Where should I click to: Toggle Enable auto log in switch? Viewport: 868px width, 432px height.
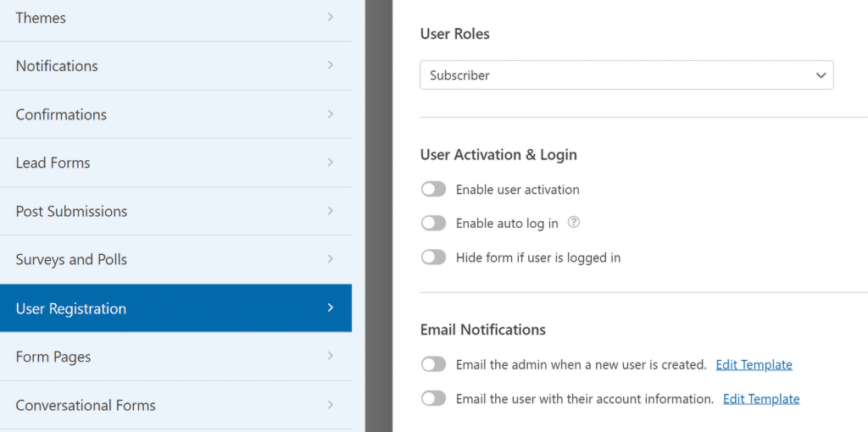tap(433, 224)
